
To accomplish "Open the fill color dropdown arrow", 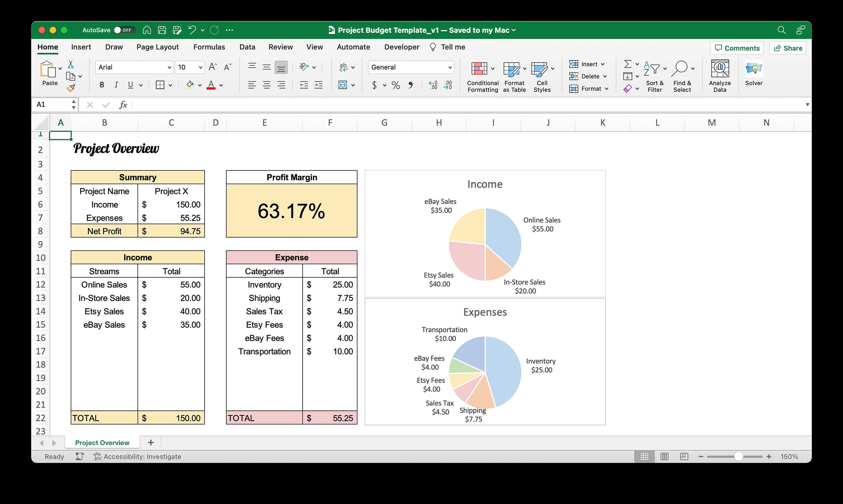I will click(x=200, y=85).
